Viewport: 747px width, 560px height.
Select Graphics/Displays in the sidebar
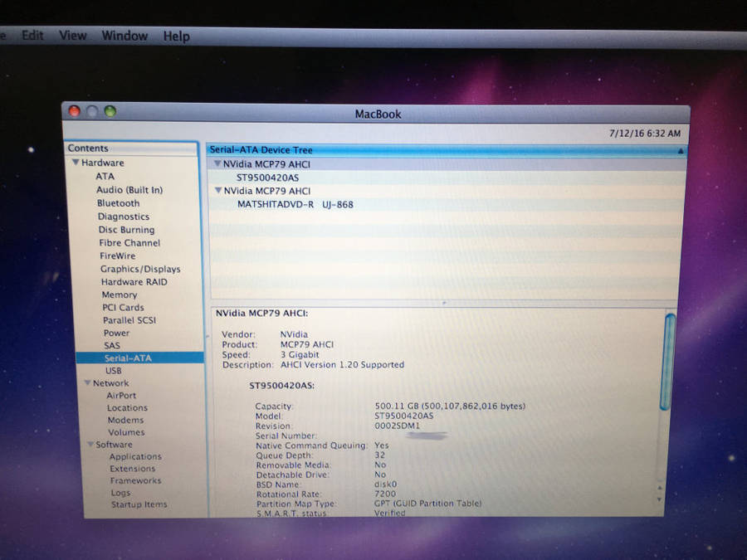tap(140, 269)
